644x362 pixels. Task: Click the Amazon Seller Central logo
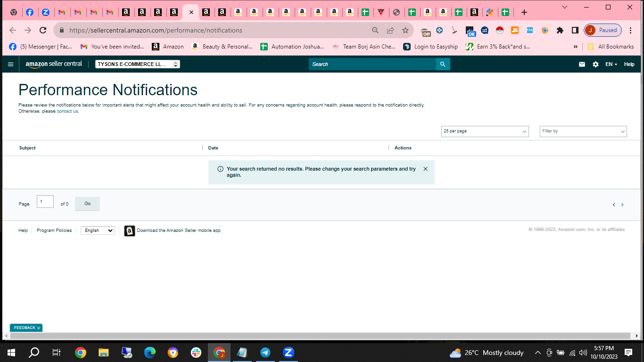(x=54, y=64)
